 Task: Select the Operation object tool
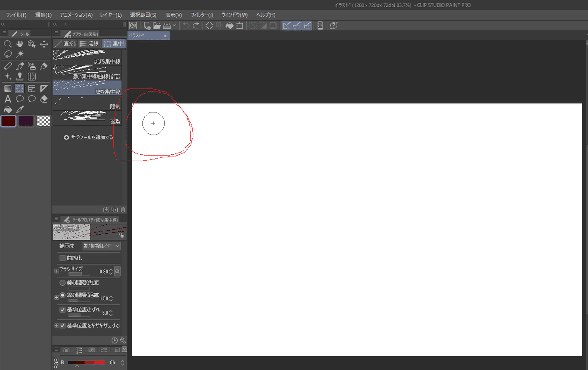(32, 44)
